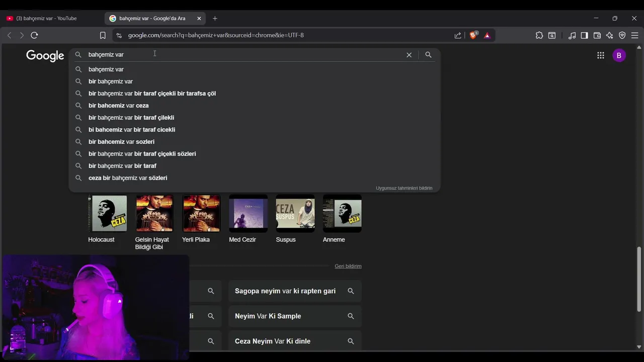Click 'Uygunsuz tahminleri bildirin' link
The width and height of the screenshot is (644, 362).
(x=404, y=188)
